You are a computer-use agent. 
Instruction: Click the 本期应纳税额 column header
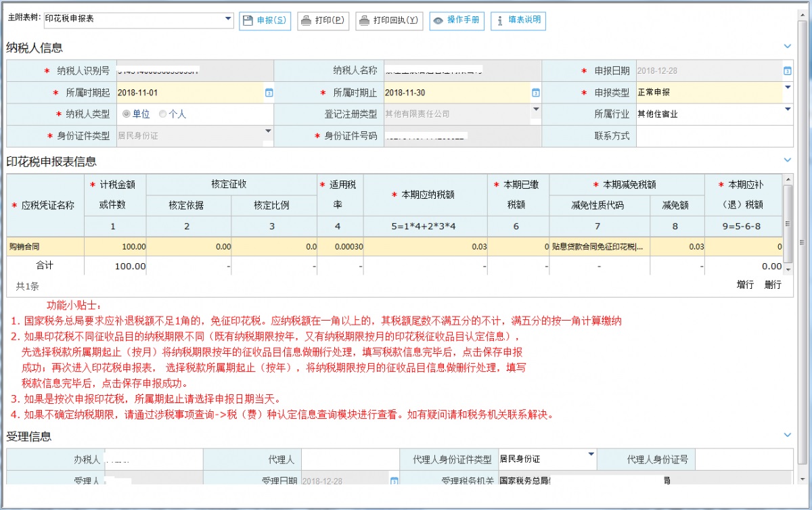point(425,195)
